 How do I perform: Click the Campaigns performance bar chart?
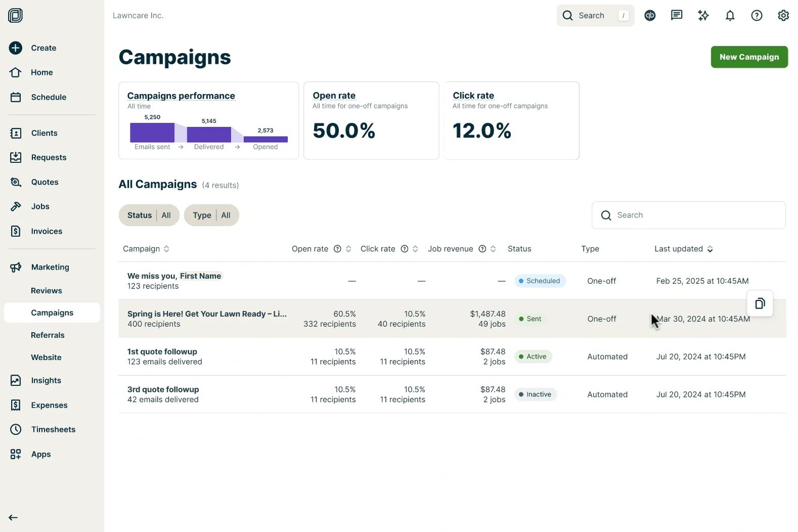click(209, 132)
